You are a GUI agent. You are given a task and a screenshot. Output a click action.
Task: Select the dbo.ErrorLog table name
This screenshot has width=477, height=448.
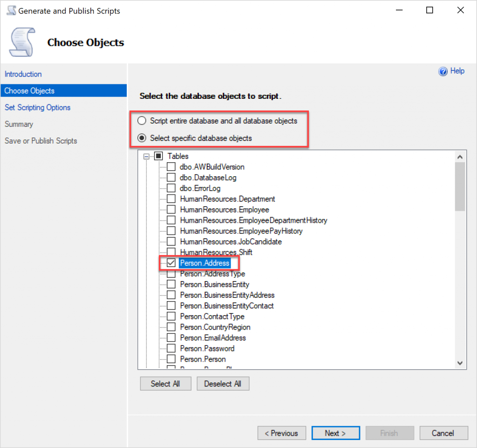pyautogui.click(x=200, y=188)
